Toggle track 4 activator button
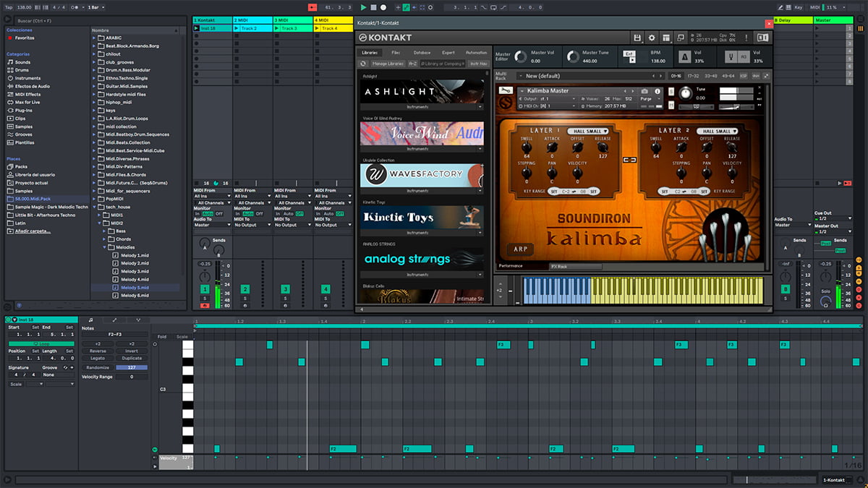The image size is (868, 488). click(326, 289)
